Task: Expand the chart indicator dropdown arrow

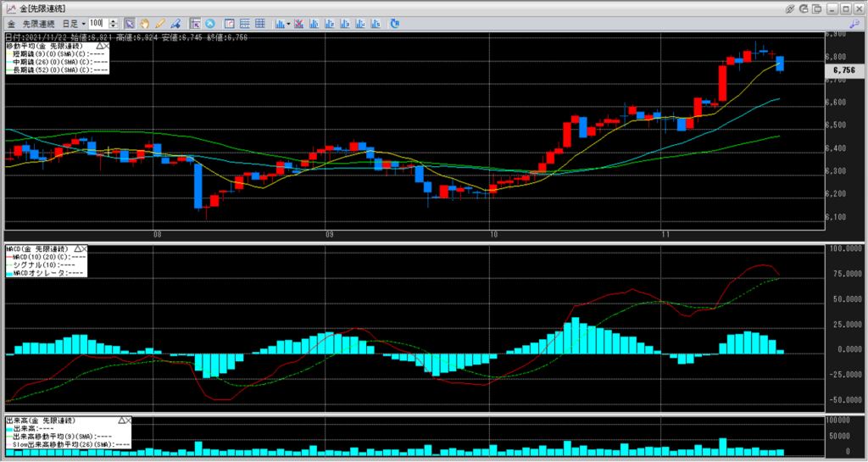Action: tap(290, 23)
